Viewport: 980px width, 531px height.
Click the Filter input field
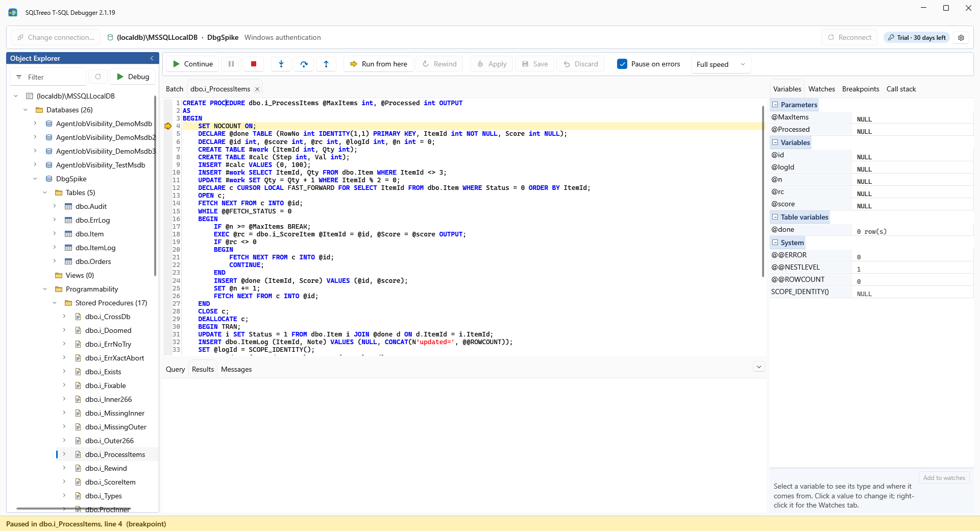[48, 77]
